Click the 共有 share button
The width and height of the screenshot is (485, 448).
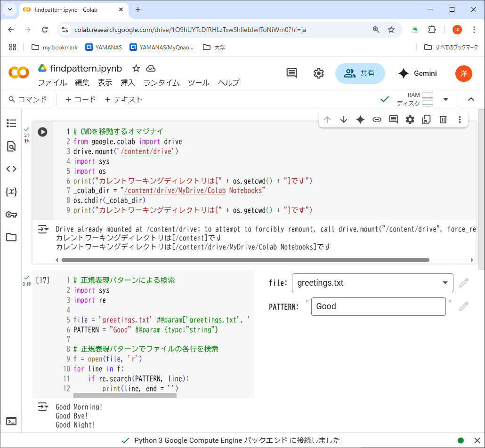click(x=360, y=73)
